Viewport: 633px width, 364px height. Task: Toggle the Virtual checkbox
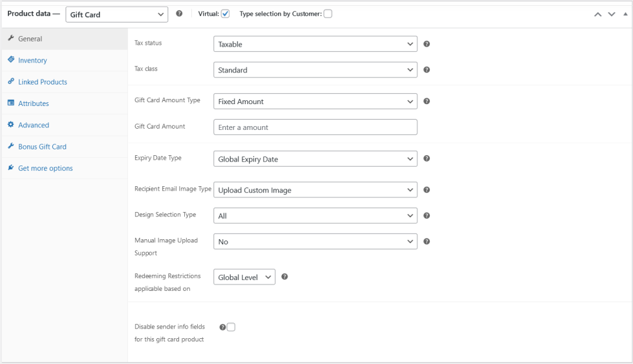tap(226, 14)
